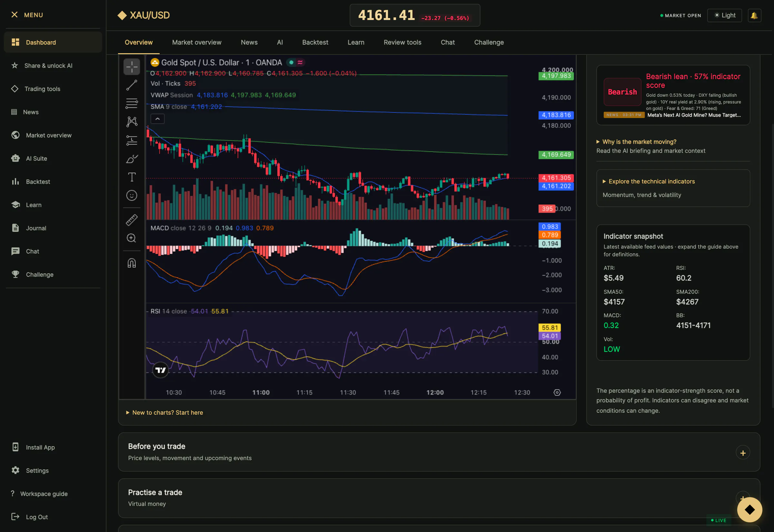Image resolution: width=774 pixels, height=532 pixels.
Task: Open Trading tools in sidebar
Action: [53, 89]
